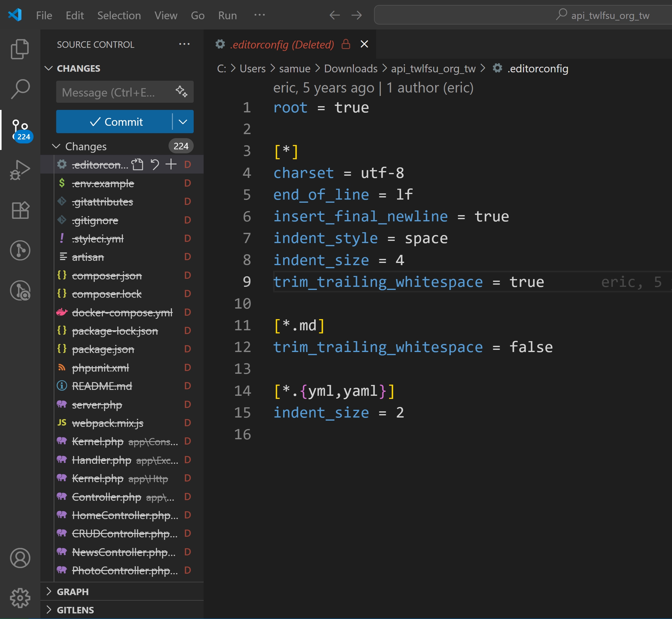Click Downloads in the breadcrumb path
Image resolution: width=672 pixels, height=619 pixels.
point(350,69)
